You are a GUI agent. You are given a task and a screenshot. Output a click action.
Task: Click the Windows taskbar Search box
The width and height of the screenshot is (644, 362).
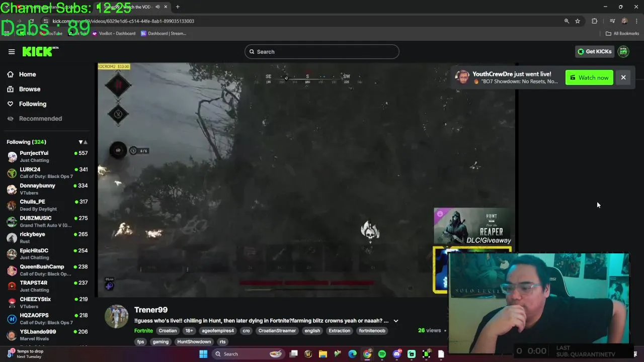tap(249, 354)
